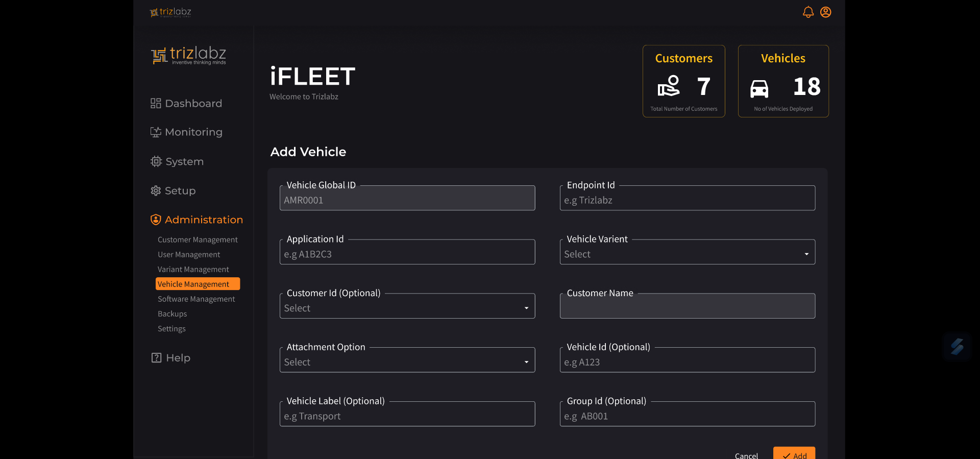Click into the Application Id field
This screenshot has height=459, width=980.
tap(407, 254)
